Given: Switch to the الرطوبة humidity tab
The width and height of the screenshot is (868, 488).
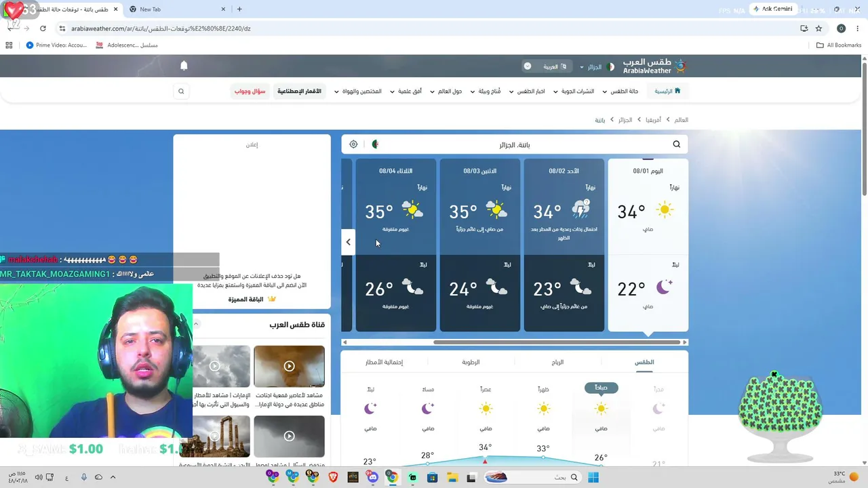Looking at the screenshot, I should 471,363.
